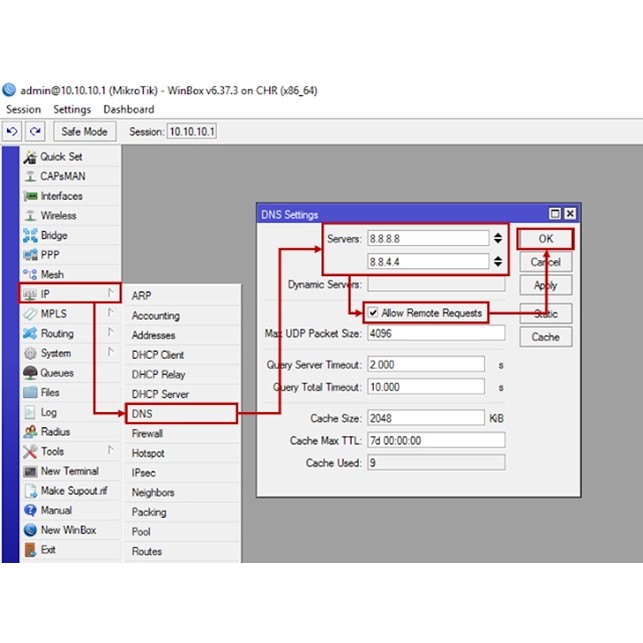Select Wireless in the left sidebar
The width and height of the screenshot is (643, 643).
(x=58, y=216)
